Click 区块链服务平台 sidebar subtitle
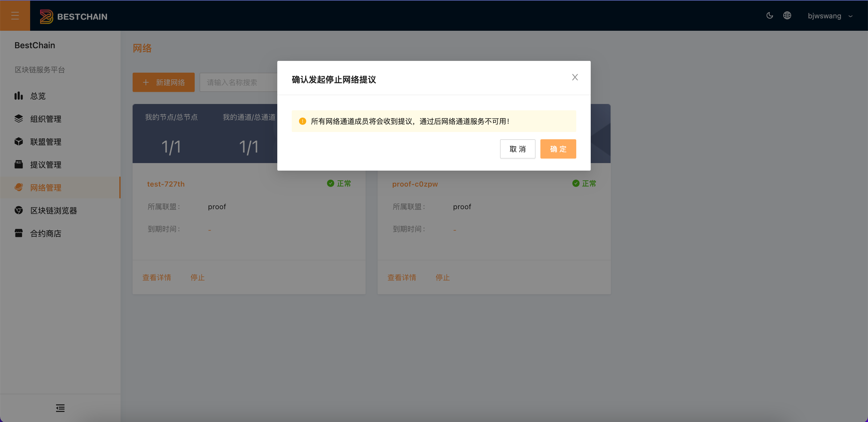 pos(40,70)
